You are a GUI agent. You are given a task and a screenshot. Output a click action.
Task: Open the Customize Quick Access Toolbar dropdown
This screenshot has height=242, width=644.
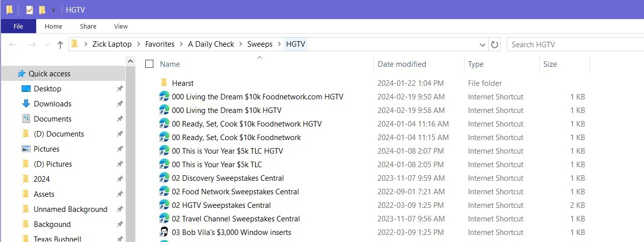tap(53, 10)
